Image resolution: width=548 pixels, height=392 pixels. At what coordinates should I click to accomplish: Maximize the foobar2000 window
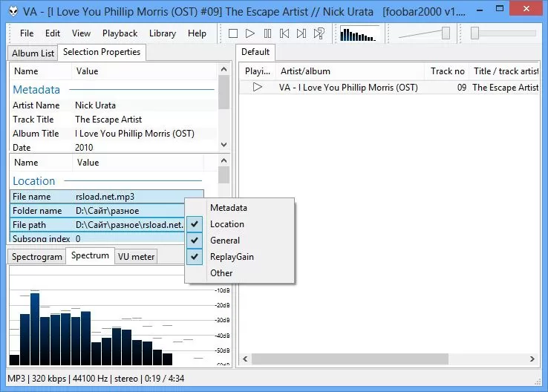pos(500,8)
